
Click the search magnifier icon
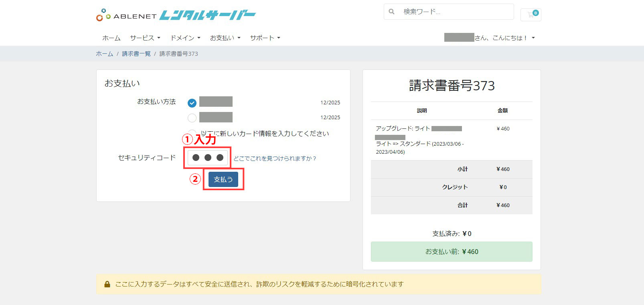point(392,12)
